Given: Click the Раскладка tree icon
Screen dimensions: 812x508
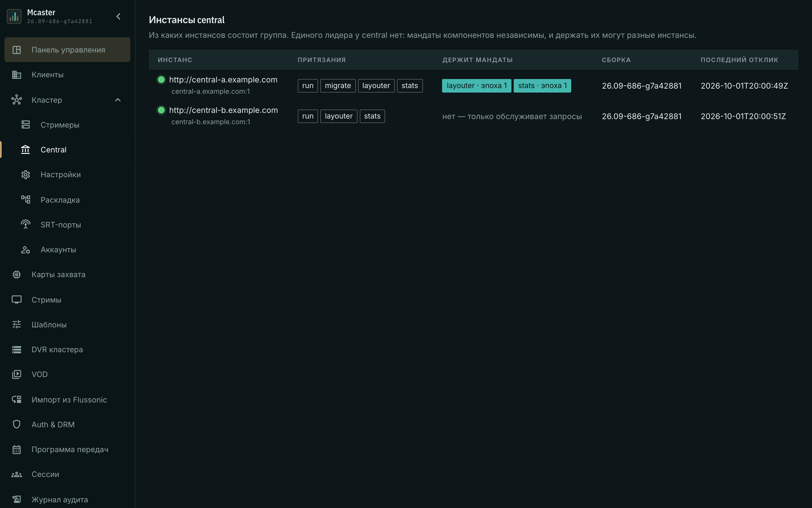Looking at the screenshot, I should tap(25, 200).
